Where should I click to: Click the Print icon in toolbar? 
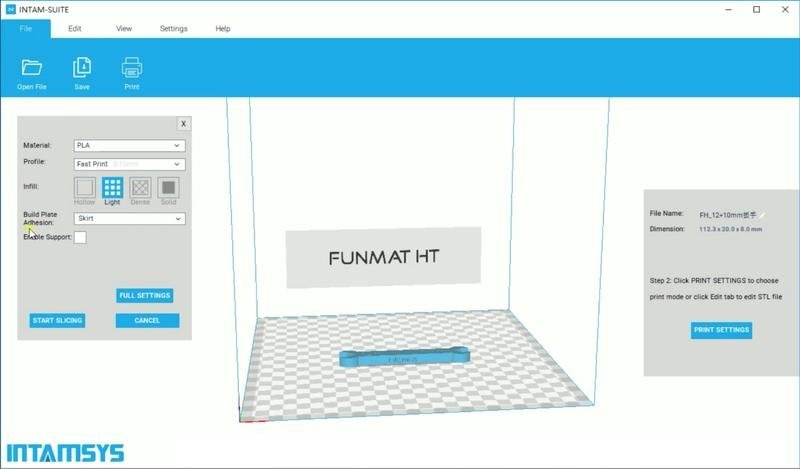point(132,68)
